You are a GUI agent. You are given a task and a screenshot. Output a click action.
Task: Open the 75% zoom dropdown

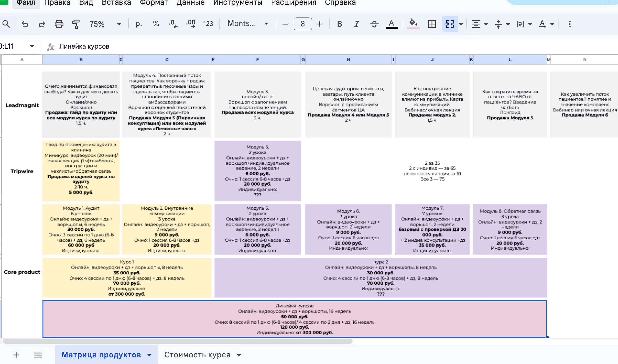(105, 24)
